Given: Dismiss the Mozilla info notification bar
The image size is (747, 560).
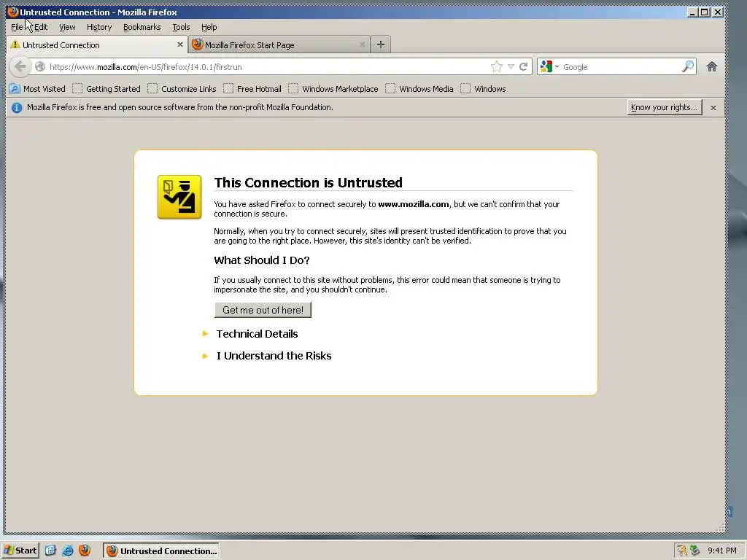Looking at the screenshot, I should [x=713, y=108].
